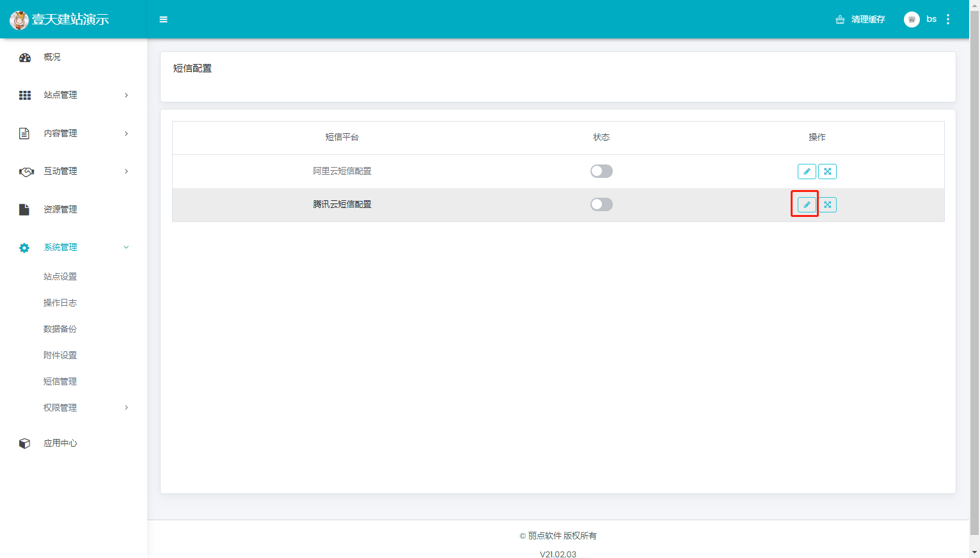Open the bs user avatar

[912, 19]
